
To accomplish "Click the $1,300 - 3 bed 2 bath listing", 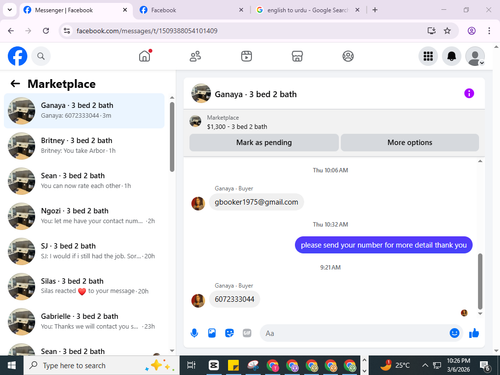I will point(237,127).
